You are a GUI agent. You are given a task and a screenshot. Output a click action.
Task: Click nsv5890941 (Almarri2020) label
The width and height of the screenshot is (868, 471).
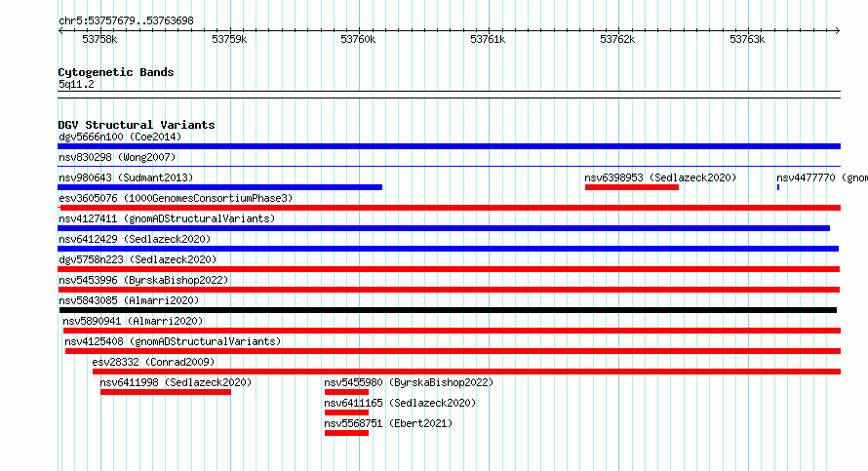click(133, 321)
